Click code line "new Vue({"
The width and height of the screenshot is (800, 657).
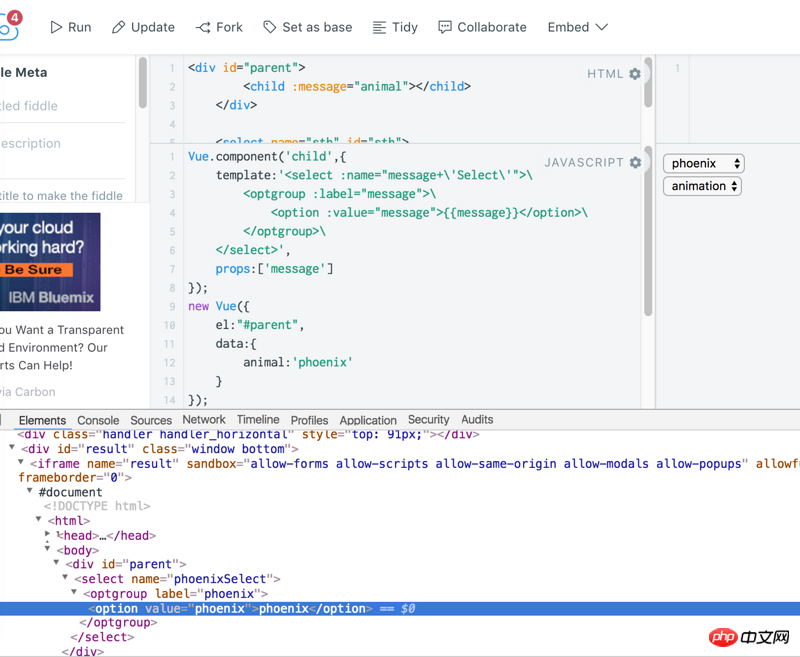218,306
